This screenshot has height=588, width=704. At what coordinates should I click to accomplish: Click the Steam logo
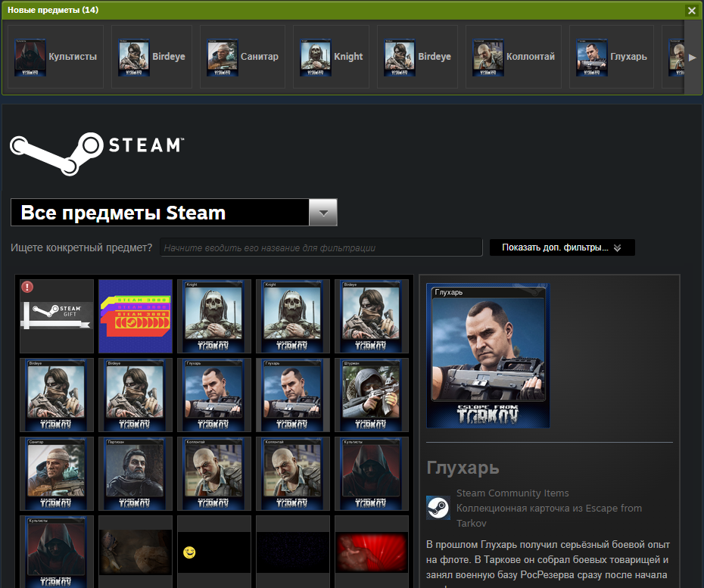[x=97, y=153]
